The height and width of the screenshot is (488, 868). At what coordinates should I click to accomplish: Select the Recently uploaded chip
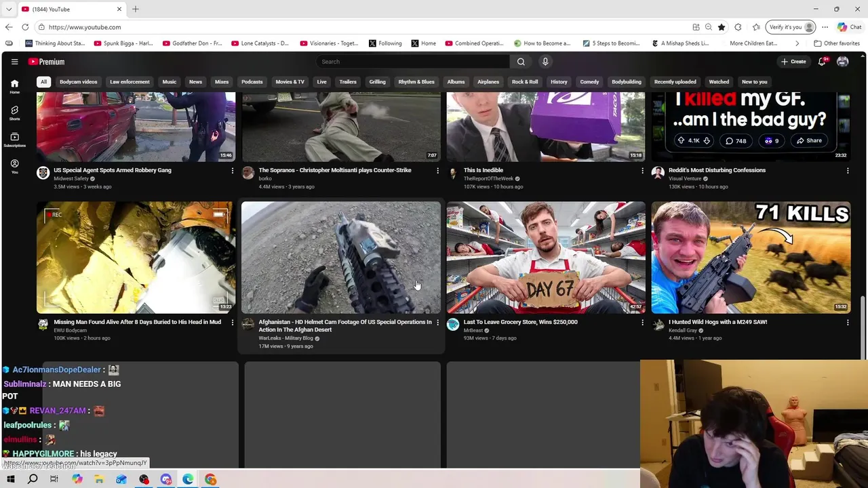pos(675,82)
